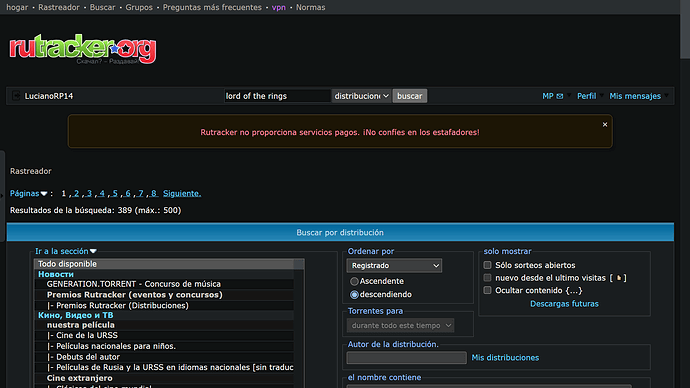Open the Buscar menu item
This screenshot has height=388, width=690.
(x=103, y=7)
